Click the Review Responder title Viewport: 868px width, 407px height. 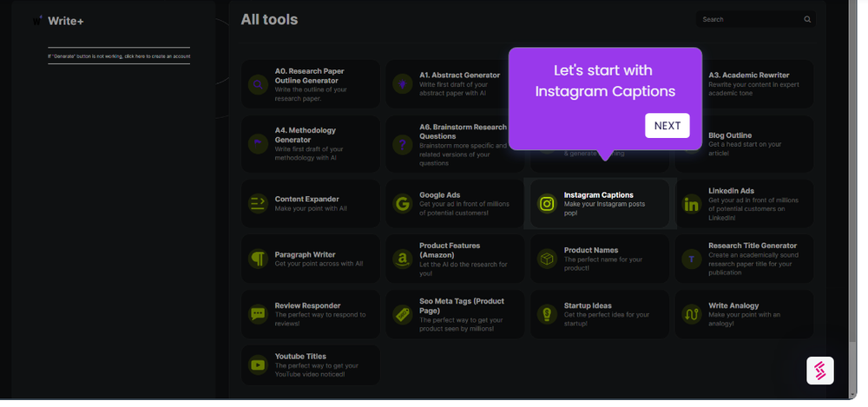tap(308, 305)
